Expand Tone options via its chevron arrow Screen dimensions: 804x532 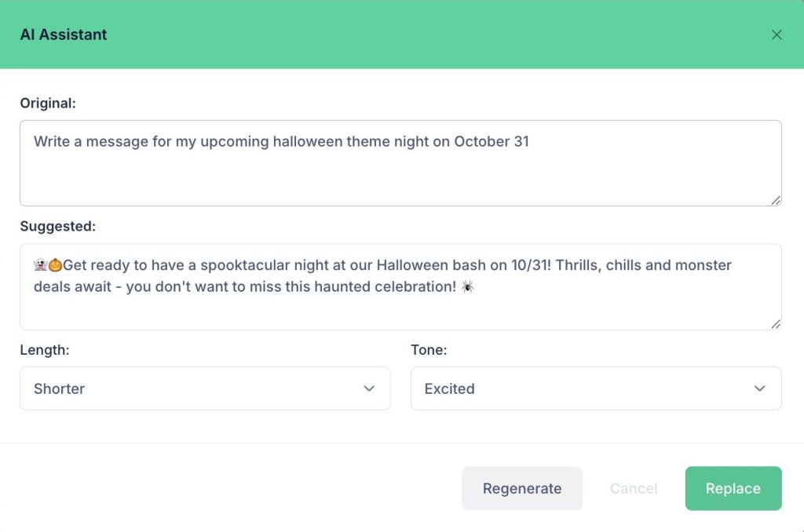click(x=759, y=388)
